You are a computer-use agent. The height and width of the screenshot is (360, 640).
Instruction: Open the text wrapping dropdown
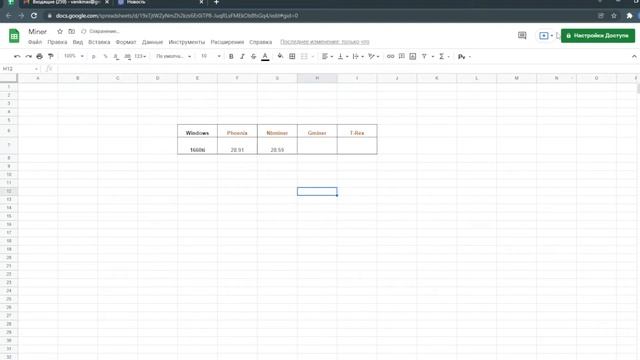[x=358, y=56]
